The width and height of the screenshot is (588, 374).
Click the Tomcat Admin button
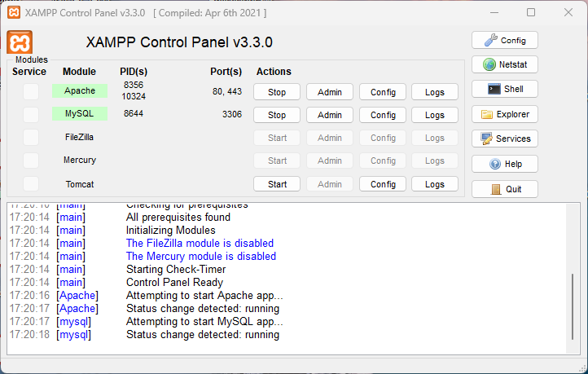click(330, 184)
